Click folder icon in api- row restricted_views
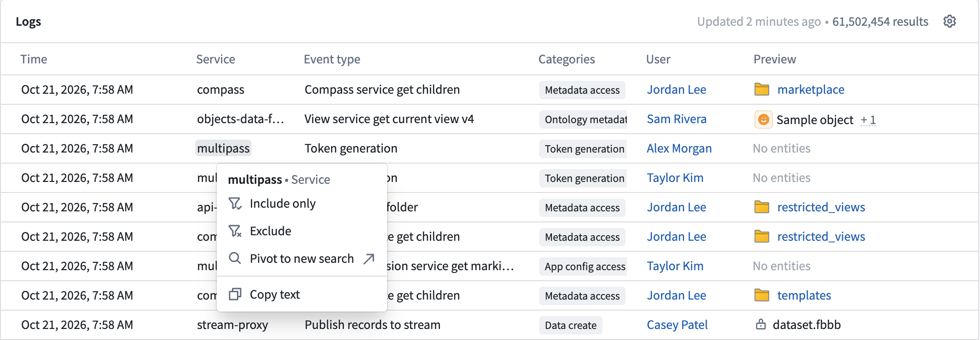This screenshot has width=980, height=340. [762, 207]
